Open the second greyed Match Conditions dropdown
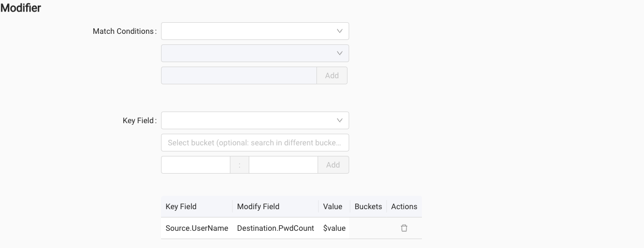 255,53
